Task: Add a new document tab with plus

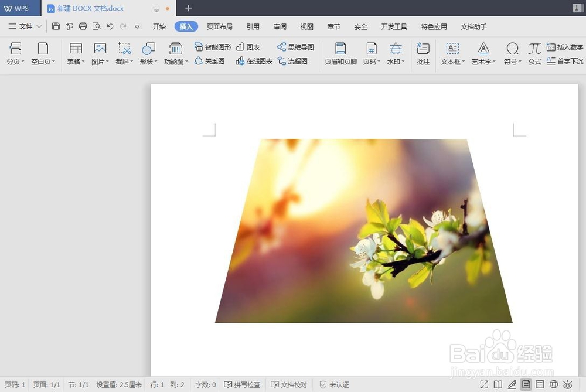Action: click(188, 8)
